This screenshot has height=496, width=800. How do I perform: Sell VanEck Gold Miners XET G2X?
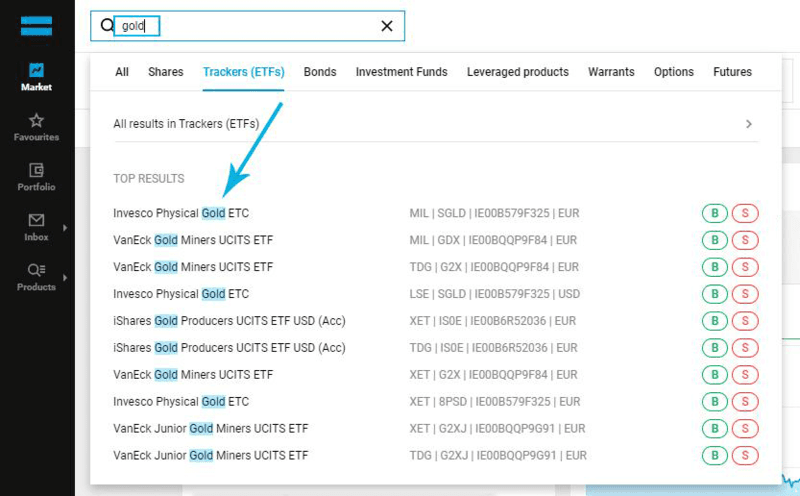tap(745, 375)
